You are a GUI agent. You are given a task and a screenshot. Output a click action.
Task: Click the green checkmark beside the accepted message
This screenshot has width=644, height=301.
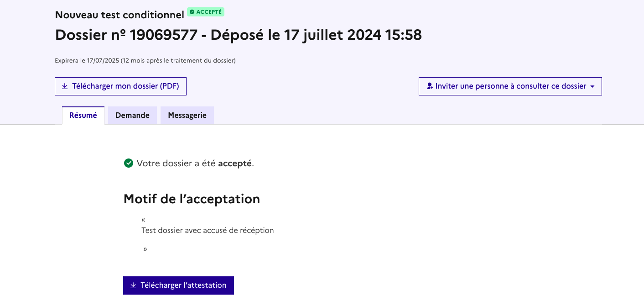[x=129, y=163]
